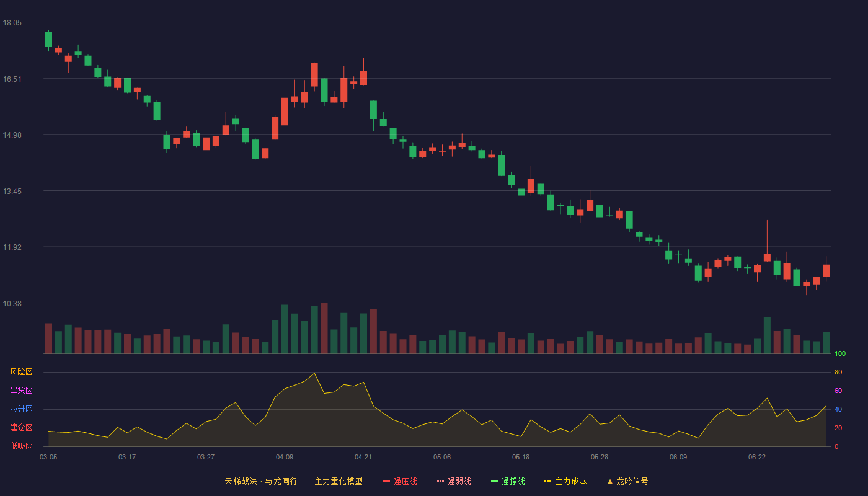Click the tallest red volume bar

(324, 328)
